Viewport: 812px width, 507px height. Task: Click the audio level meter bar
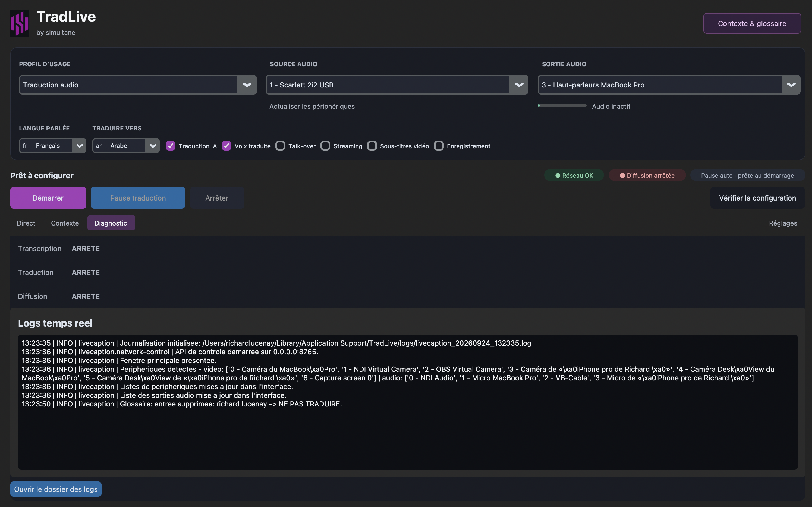point(562,106)
